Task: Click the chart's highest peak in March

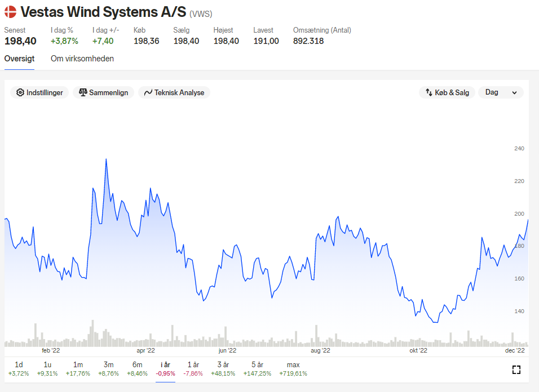Action: coord(106,159)
